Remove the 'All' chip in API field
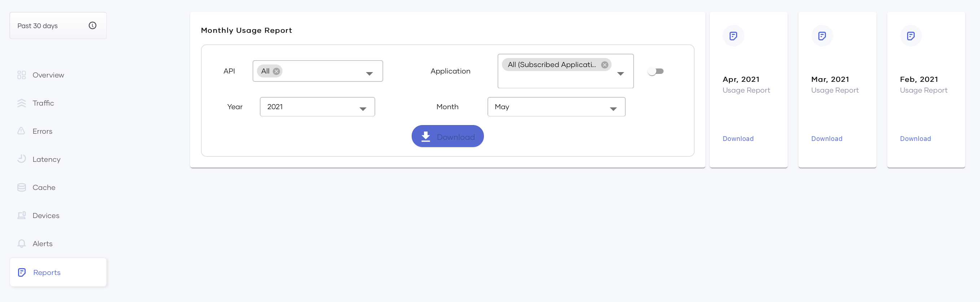 [277, 71]
